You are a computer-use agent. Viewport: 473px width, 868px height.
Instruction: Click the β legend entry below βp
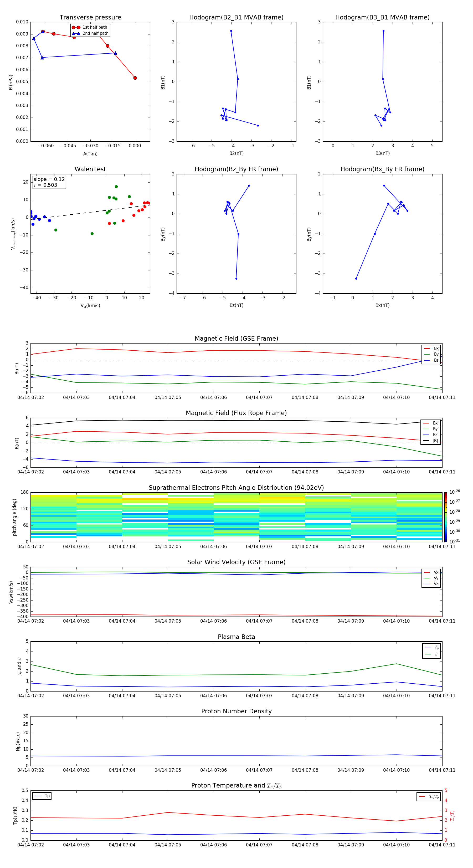431,654
